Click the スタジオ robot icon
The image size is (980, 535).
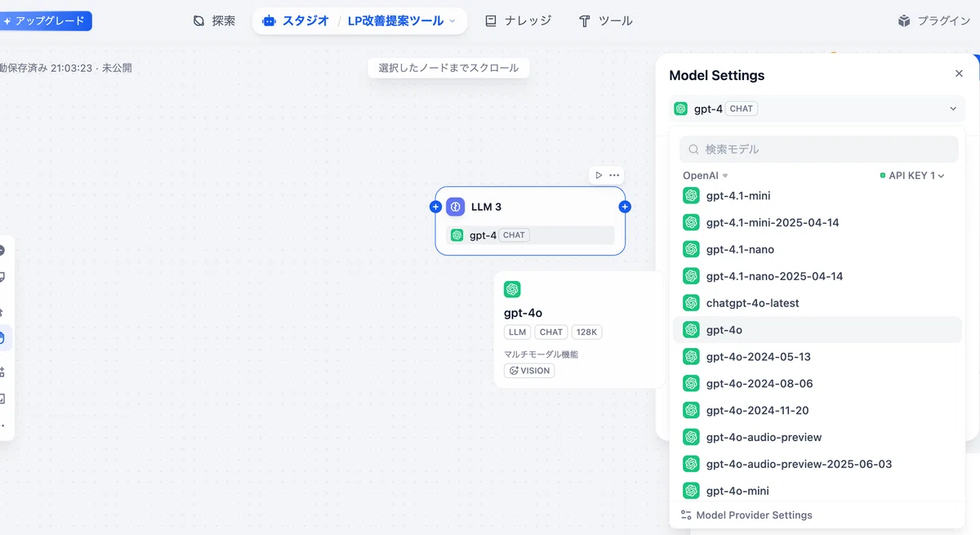pyautogui.click(x=269, y=21)
